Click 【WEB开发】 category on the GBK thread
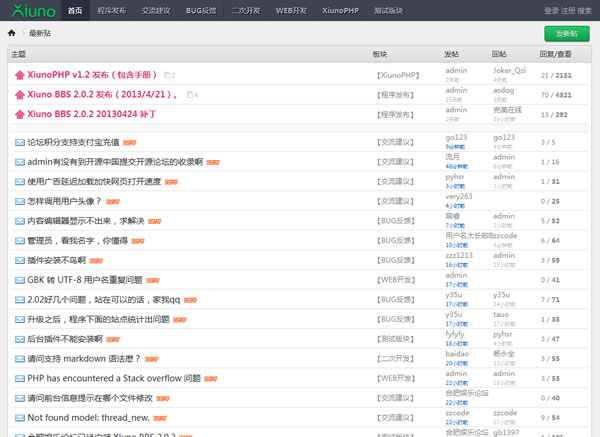The height and width of the screenshot is (437, 600). pyautogui.click(x=397, y=280)
